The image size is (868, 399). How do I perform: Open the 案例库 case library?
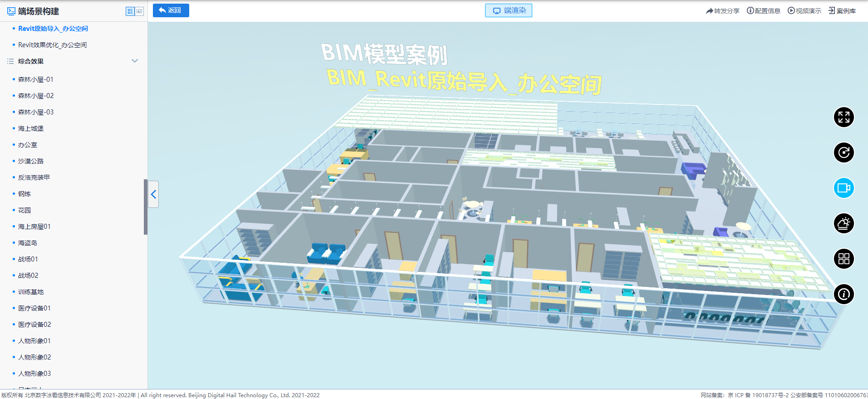(x=842, y=11)
